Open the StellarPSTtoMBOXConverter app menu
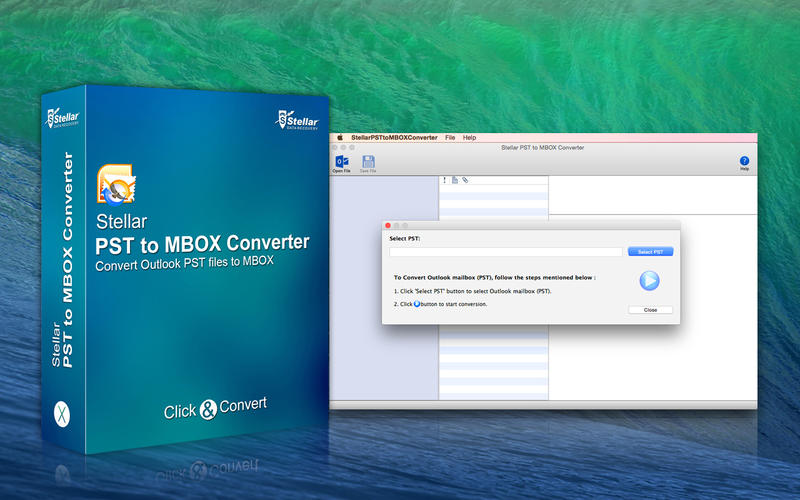Screen dimensions: 800x500 (394, 137)
